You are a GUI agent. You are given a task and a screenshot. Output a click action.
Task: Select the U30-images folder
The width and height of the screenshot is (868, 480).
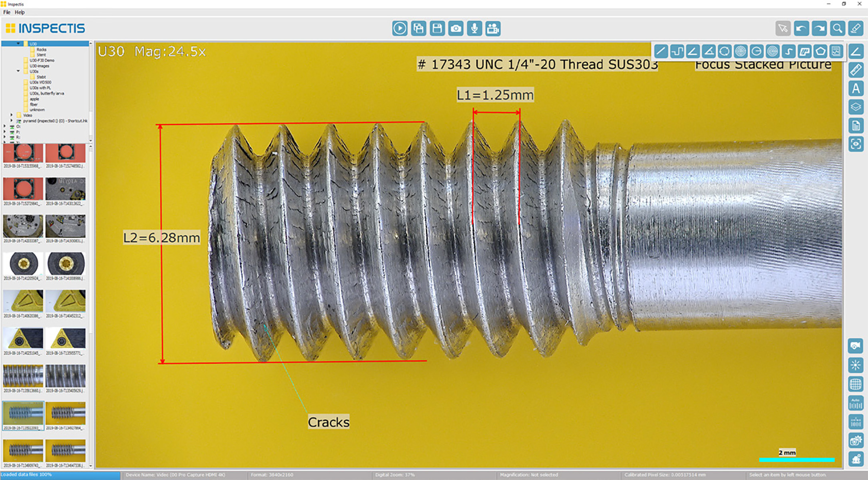coord(39,66)
